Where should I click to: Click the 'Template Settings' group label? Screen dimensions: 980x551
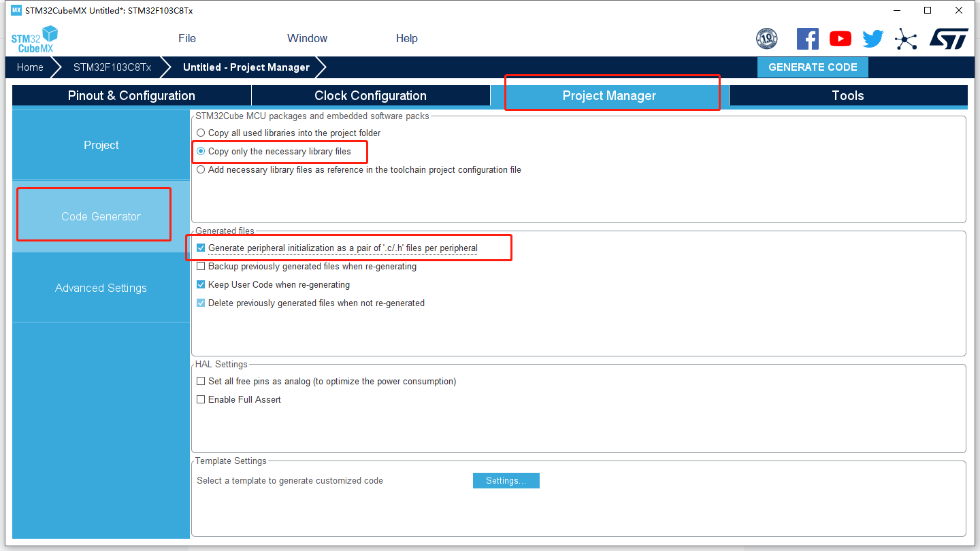click(231, 461)
